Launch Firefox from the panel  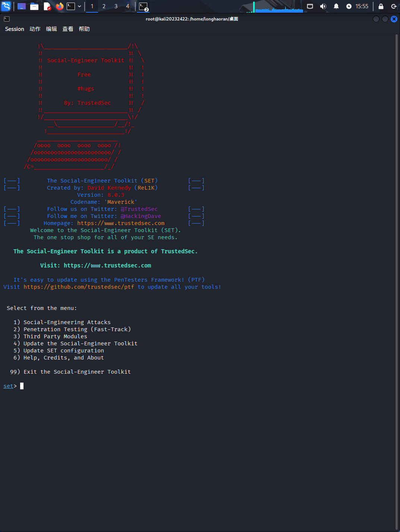(60, 6)
